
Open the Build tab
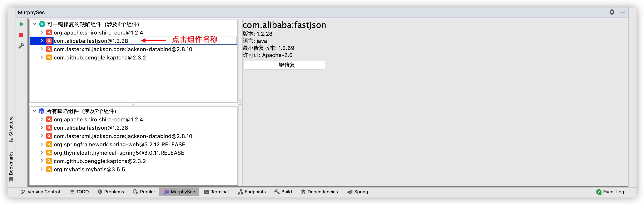(x=283, y=192)
